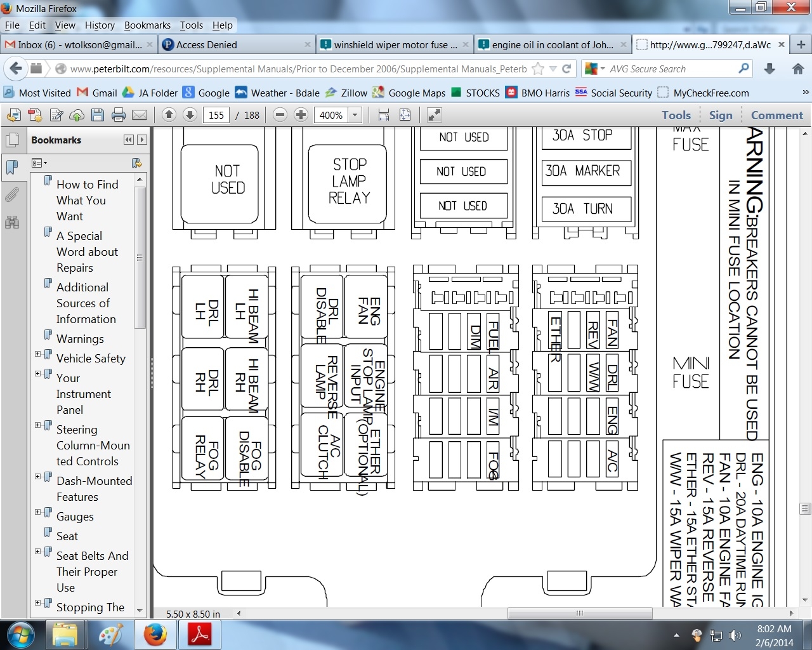This screenshot has width=812, height=650.
Task: Open the Attachments paperclip panel
Action: pyautogui.click(x=12, y=195)
